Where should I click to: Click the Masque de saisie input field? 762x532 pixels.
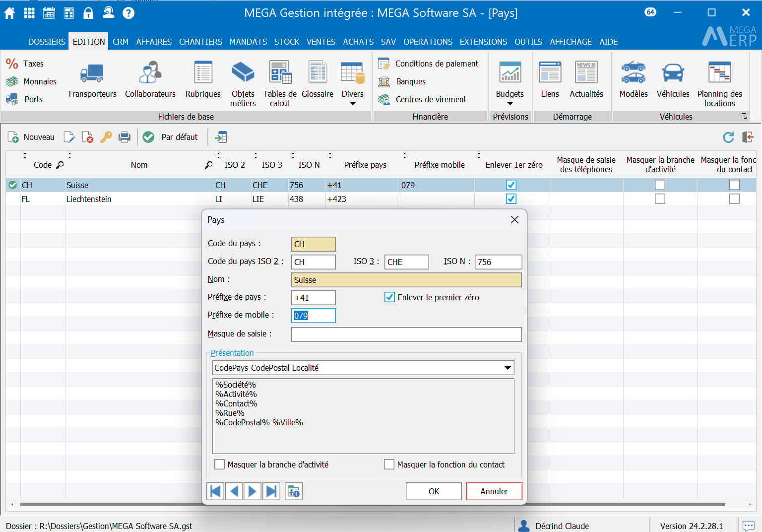[406, 334]
